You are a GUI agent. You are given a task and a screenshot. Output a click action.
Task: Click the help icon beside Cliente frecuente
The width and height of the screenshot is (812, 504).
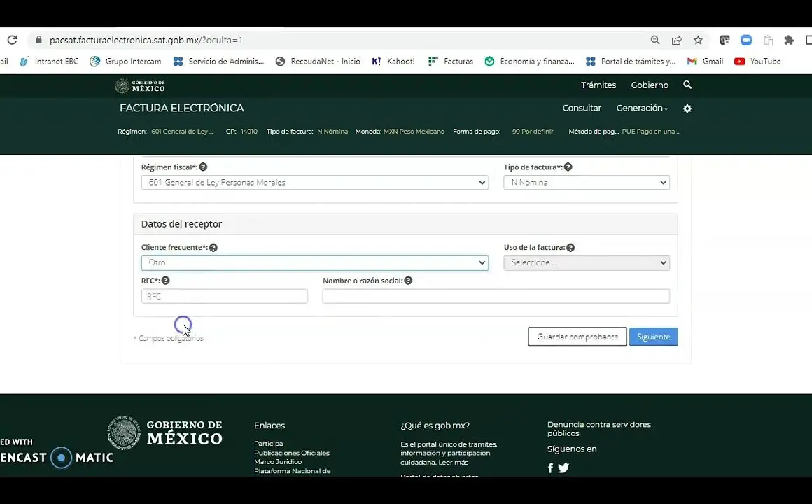click(213, 248)
